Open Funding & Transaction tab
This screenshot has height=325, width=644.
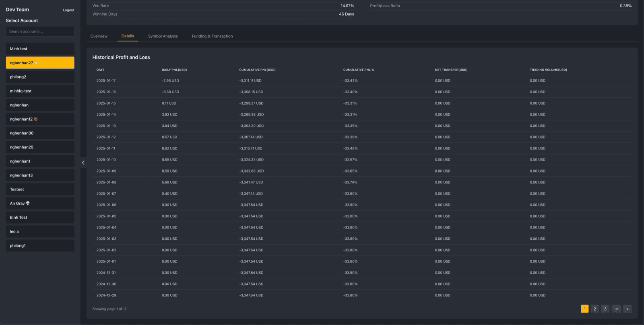pyautogui.click(x=212, y=36)
